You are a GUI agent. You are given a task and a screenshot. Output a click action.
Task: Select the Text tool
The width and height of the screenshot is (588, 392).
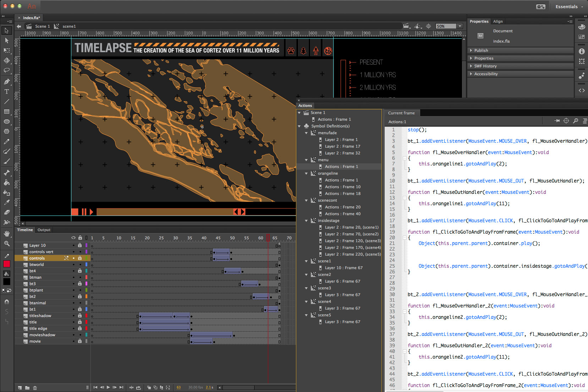6,92
